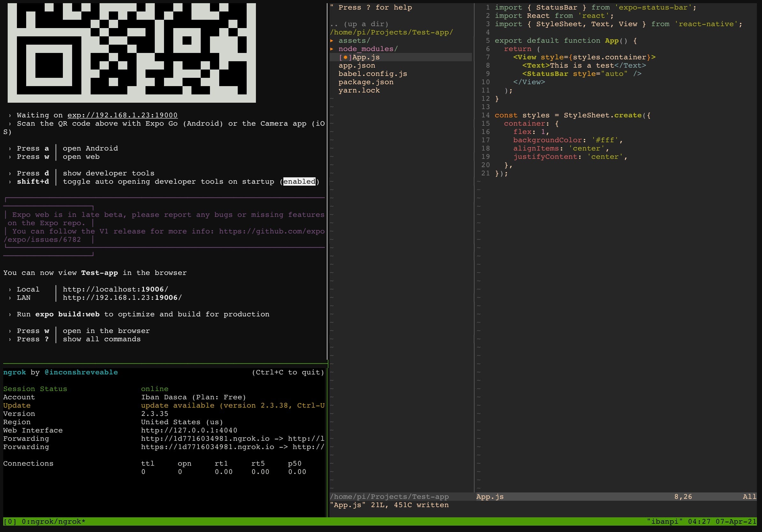This screenshot has height=532, width=762.
Task: Click the https://1d7716034981.ngrok.io forwarding URL
Action: pyautogui.click(x=207, y=447)
